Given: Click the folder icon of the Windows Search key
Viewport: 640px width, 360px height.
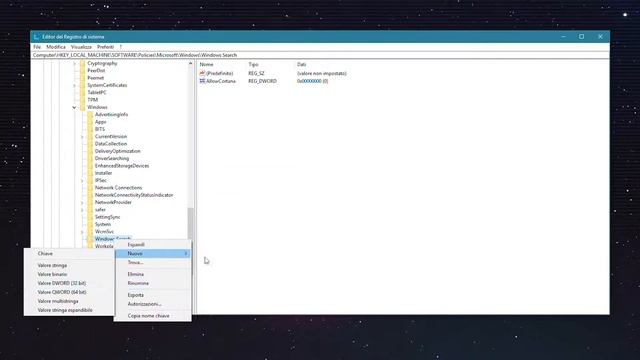Looking at the screenshot, I should [x=90, y=239].
